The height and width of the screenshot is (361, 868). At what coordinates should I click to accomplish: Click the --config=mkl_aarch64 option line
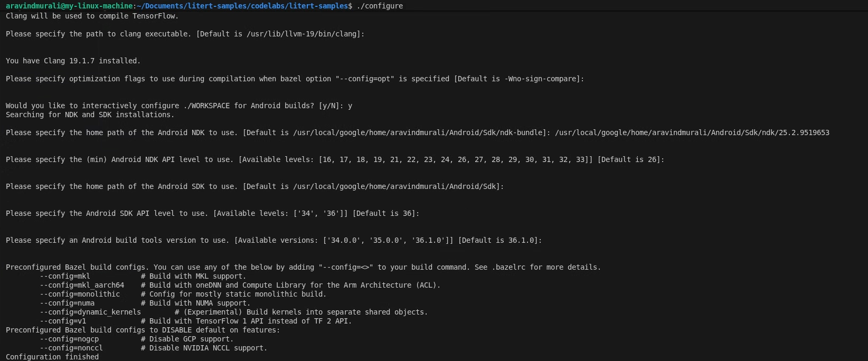(x=82, y=285)
